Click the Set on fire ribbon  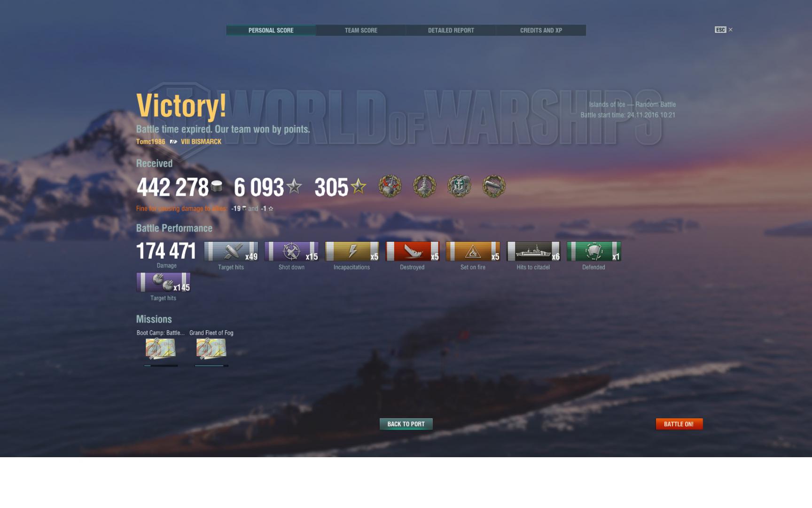point(473,251)
